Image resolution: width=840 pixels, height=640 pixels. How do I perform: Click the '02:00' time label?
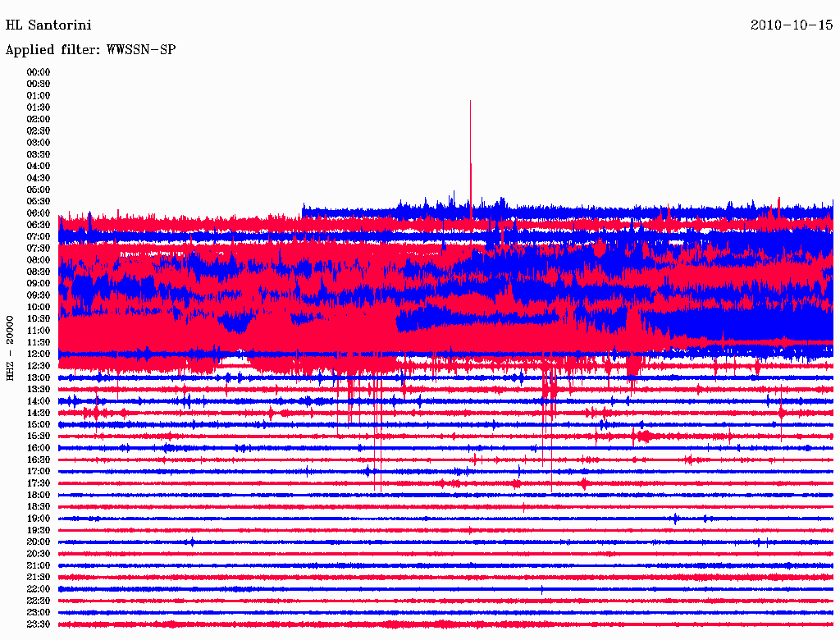(39, 120)
